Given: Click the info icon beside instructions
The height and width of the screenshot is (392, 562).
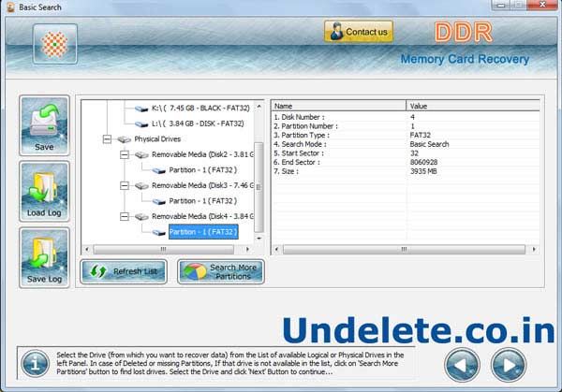Looking at the screenshot, I should tap(36, 364).
